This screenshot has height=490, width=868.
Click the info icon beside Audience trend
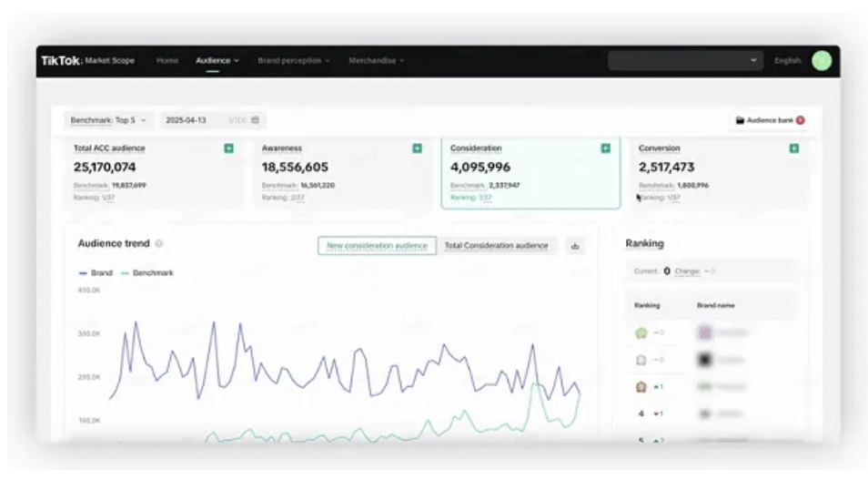click(159, 244)
